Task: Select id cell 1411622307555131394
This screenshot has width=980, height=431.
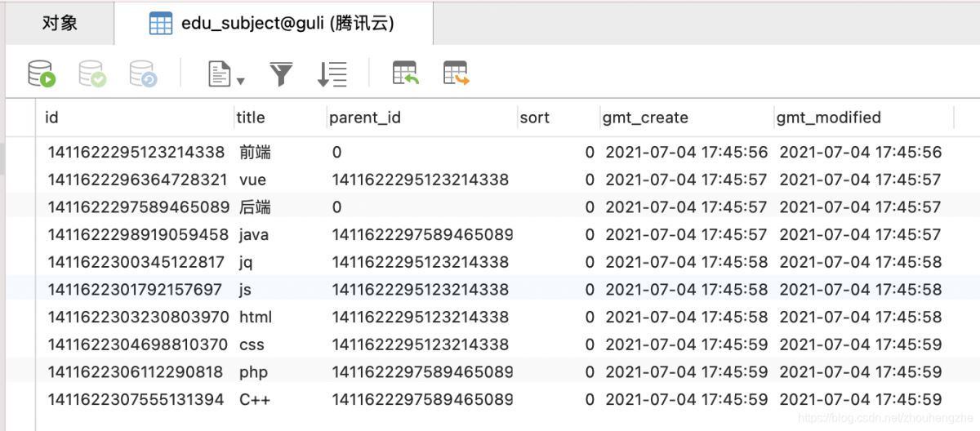Action: tap(136, 400)
